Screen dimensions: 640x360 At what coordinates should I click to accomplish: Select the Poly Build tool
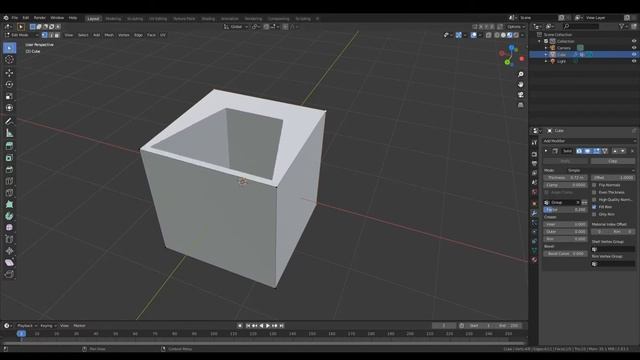pyautogui.click(x=9, y=204)
